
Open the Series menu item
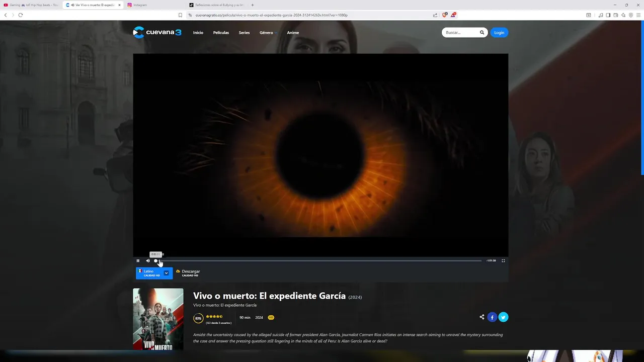(x=244, y=33)
